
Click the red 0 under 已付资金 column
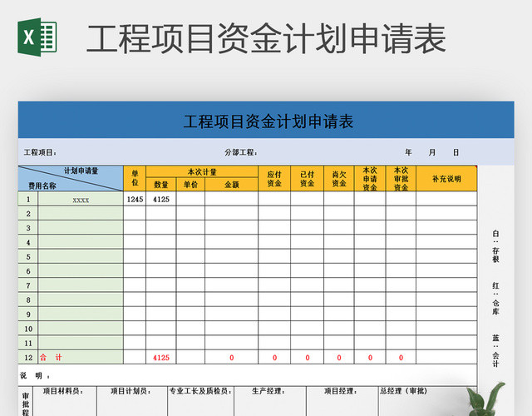click(x=307, y=357)
